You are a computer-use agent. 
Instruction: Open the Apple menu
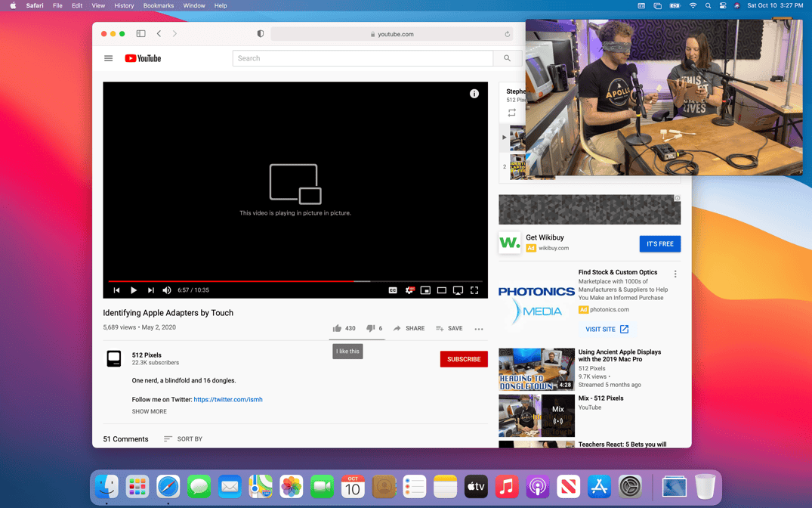13,6
